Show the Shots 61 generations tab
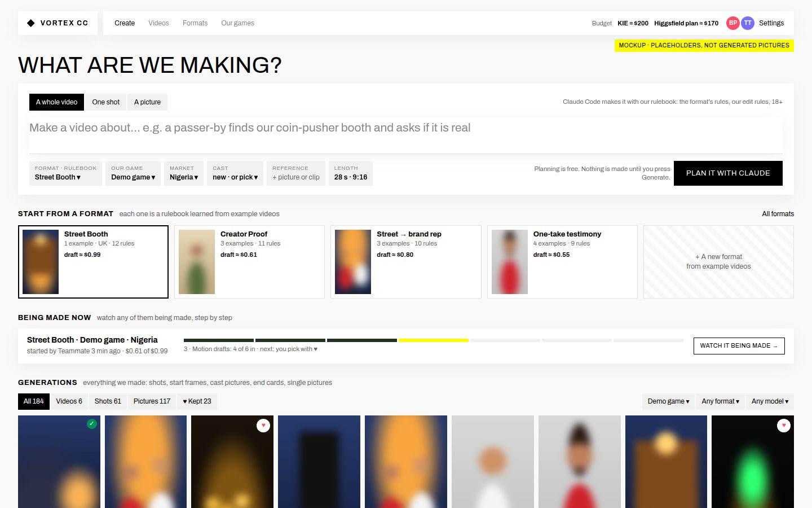 tap(108, 401)
